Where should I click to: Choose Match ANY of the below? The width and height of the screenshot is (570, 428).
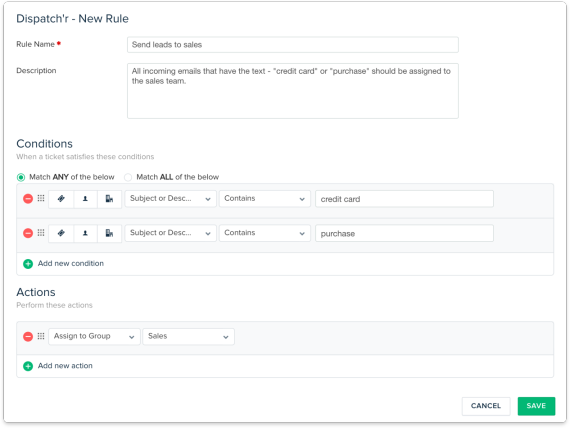pyautogui.click(x=21, y=177)
